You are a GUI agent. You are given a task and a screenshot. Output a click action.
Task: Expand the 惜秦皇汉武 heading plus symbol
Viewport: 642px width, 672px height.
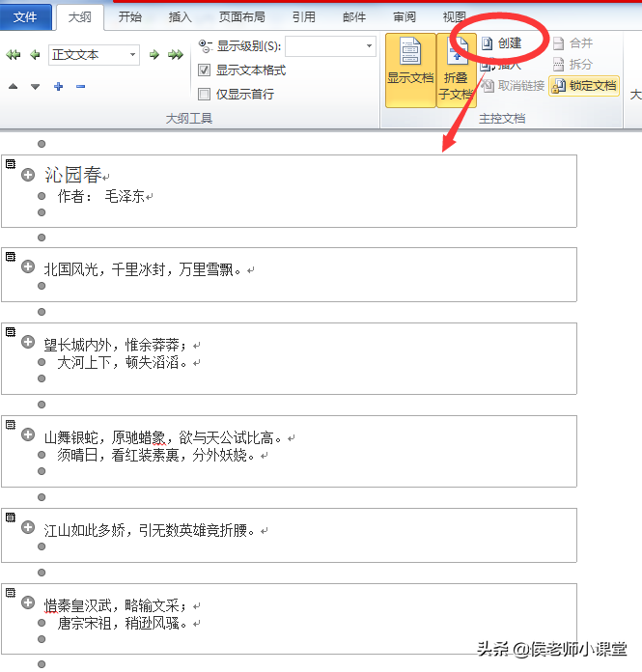[28, 602]
